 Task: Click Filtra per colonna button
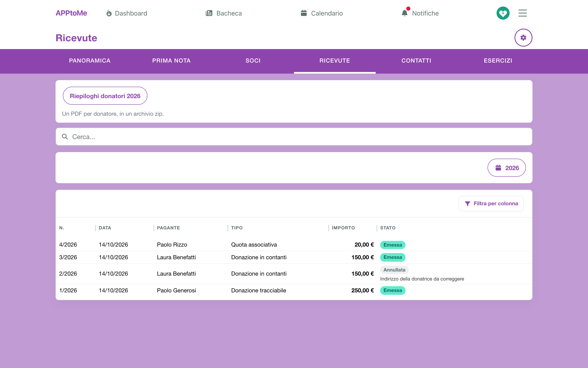pos(491,203)
